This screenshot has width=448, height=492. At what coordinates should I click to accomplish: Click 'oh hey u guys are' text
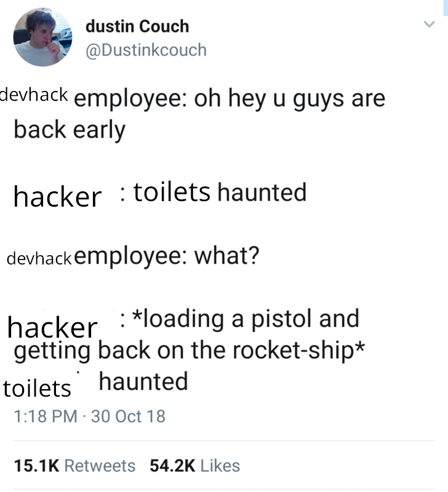(289, 99)
